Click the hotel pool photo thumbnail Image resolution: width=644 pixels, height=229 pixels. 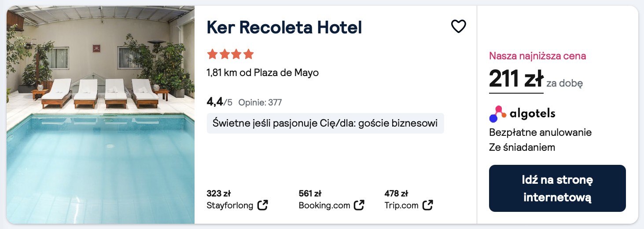click(x=100, y=115)
